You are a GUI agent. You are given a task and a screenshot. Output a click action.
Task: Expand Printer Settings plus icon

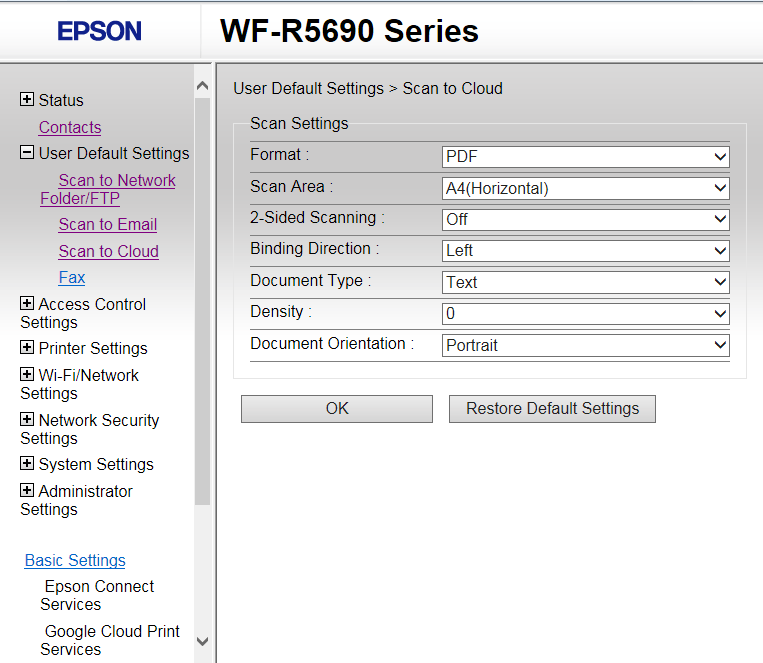coord(27,348)
